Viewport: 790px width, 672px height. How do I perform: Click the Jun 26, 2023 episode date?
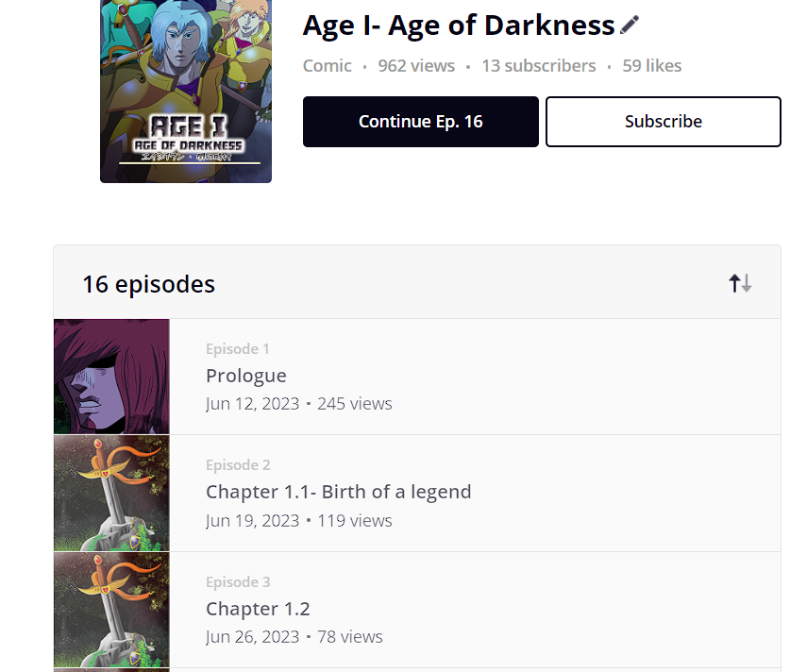252,637
